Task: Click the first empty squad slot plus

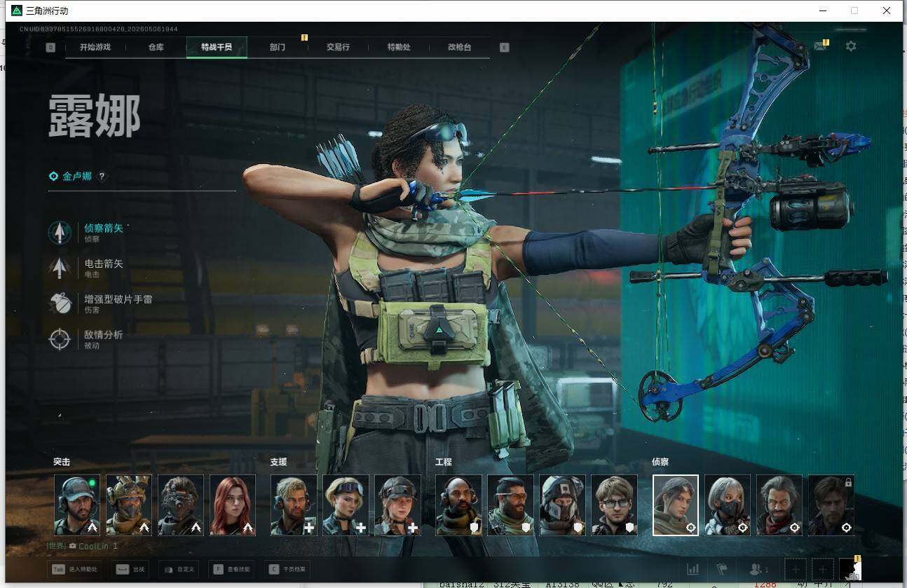Action: (x=795, y=570)
